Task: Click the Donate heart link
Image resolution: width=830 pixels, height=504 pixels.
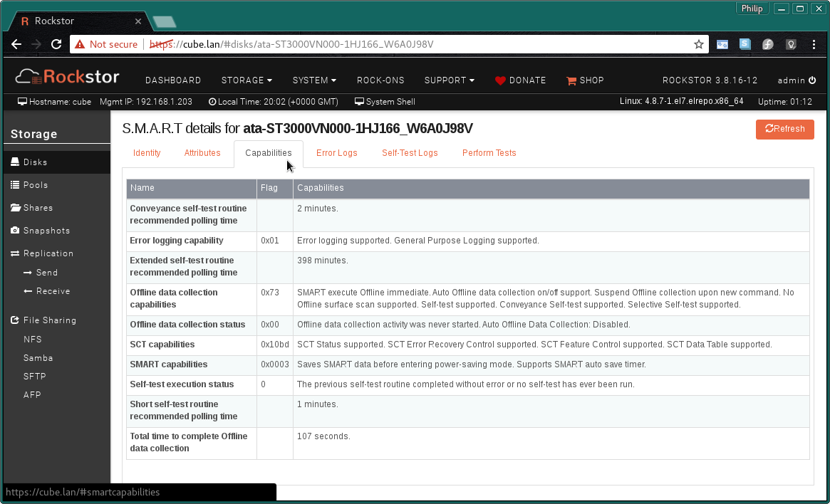Action: [x=520, y=80]
